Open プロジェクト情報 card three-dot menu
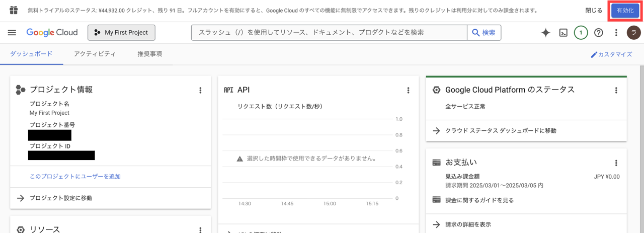This screenshot has height=233, width=644. click(x=200, y=90)
